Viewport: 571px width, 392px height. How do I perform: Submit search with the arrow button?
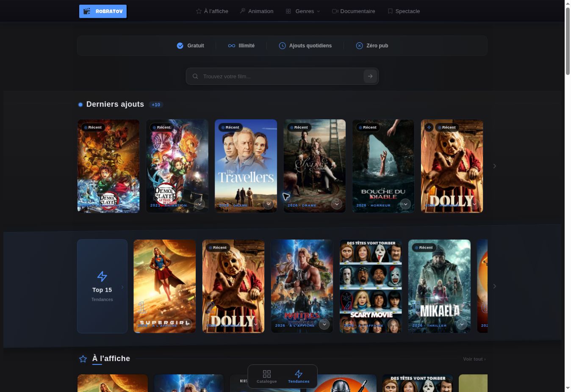coord(370,76)
